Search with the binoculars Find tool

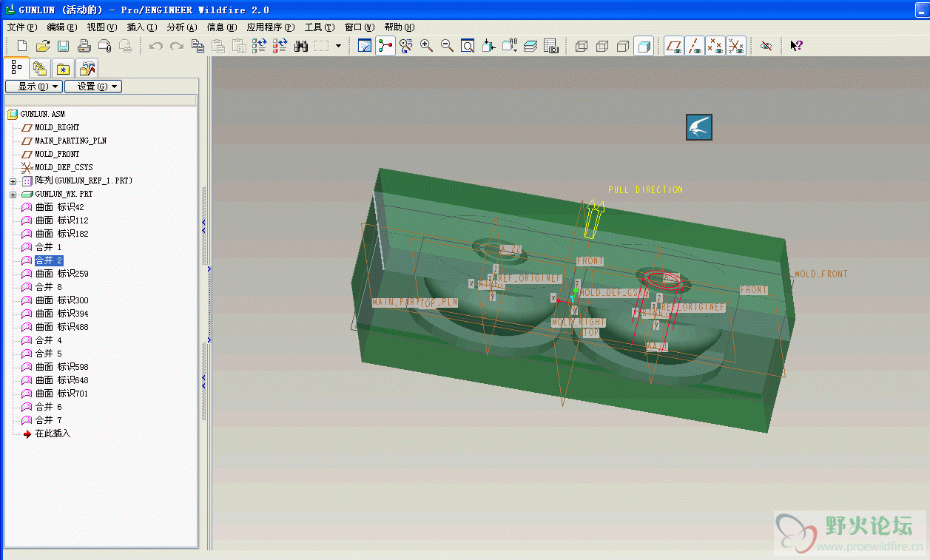tap(300, 46)
